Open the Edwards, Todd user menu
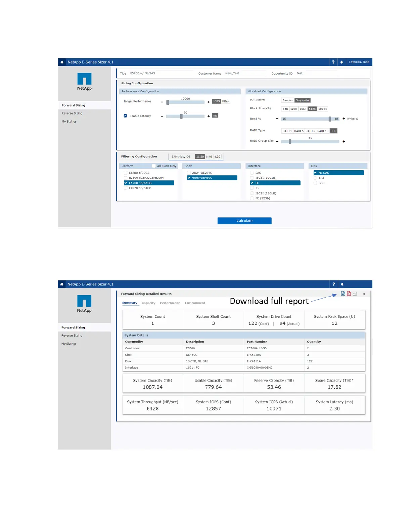This screenshot has height=532, width=411. click(x=359, y=62)
